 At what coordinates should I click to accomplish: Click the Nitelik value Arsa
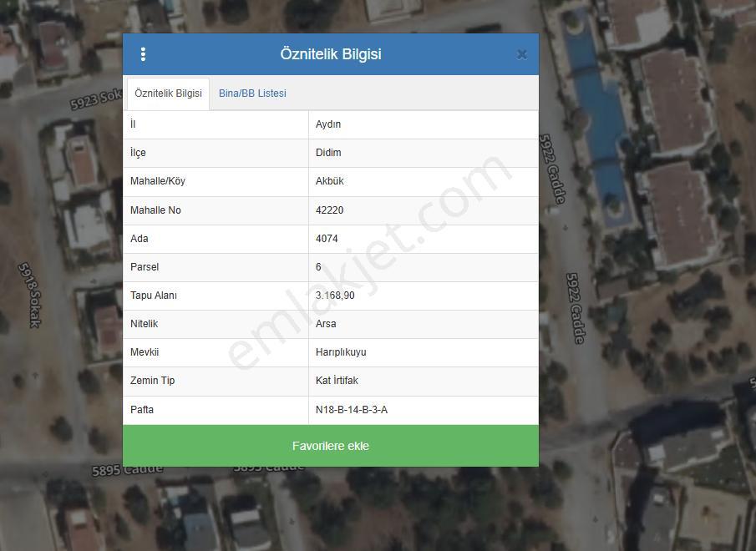(x=326, y=324)
